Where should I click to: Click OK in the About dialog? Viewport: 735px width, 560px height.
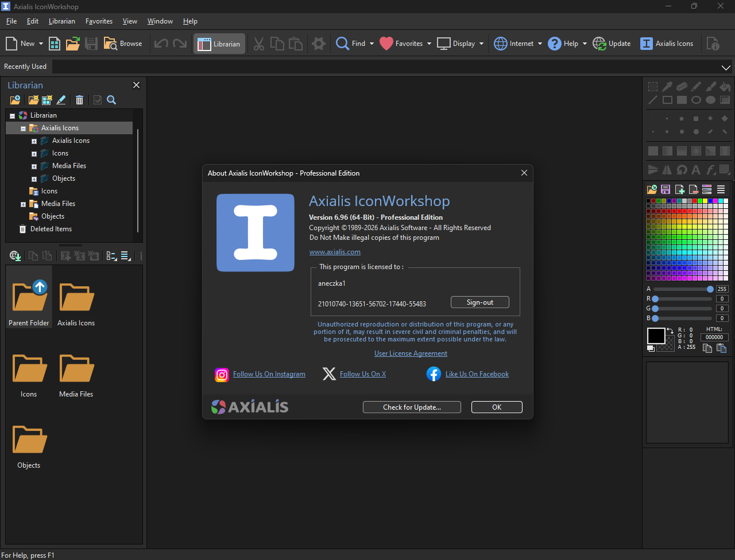coord(497,407)
